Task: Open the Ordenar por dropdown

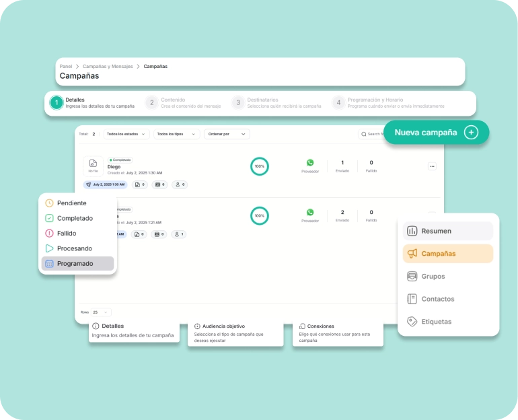Action: click(x=227, y=134)
